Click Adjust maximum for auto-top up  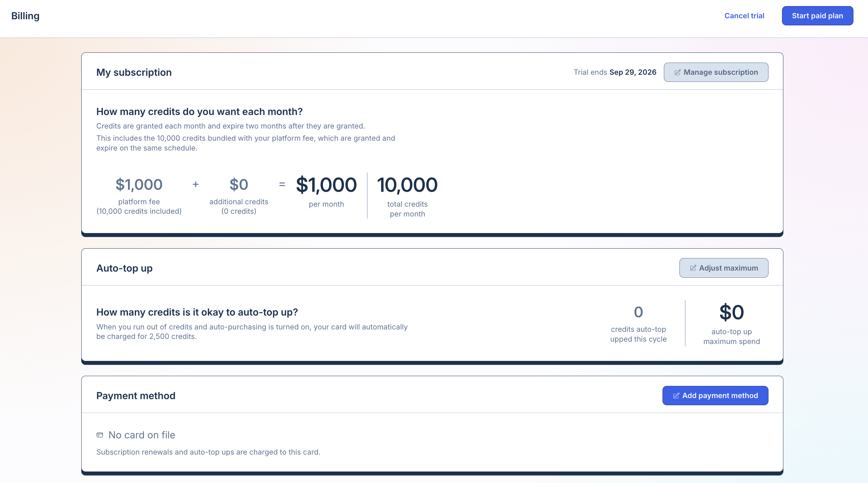tap(724, 268)
